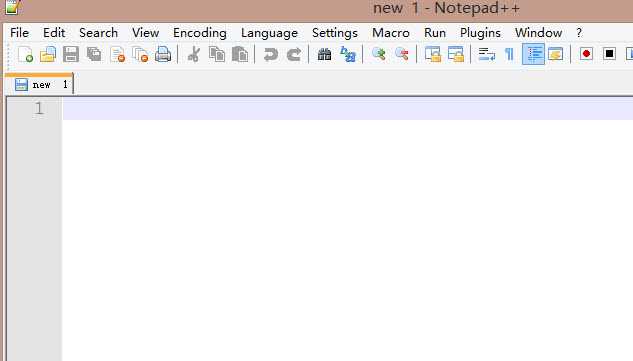
Task: Toggle Show All Characters paragraph icon
Action: [509, 54]
